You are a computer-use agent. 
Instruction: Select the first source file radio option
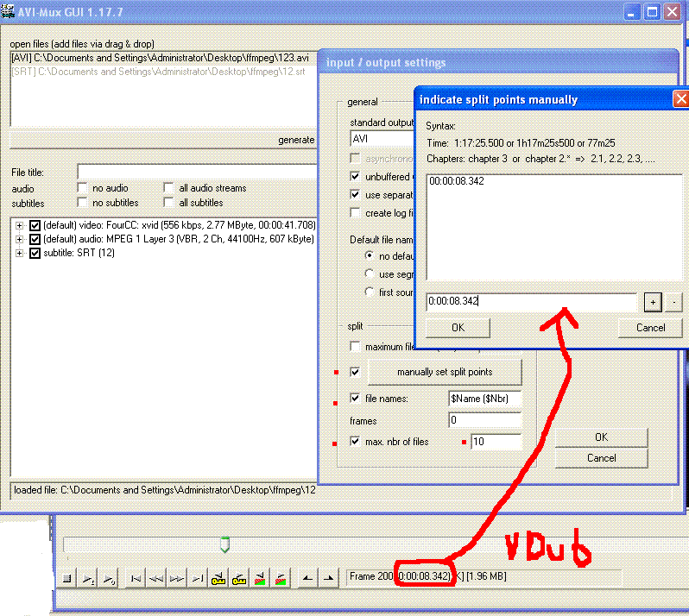pos(370,292)
